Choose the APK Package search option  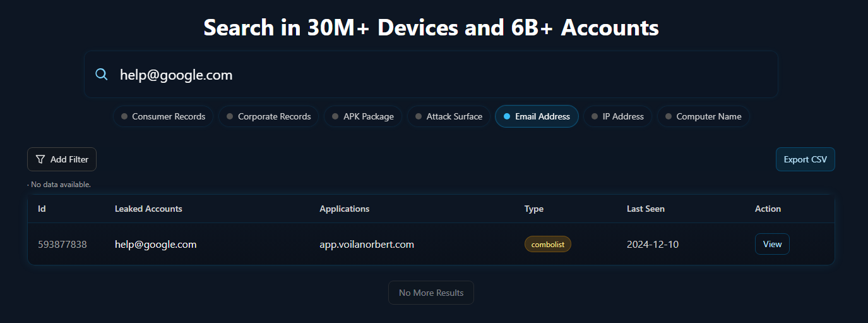point(362,116)
